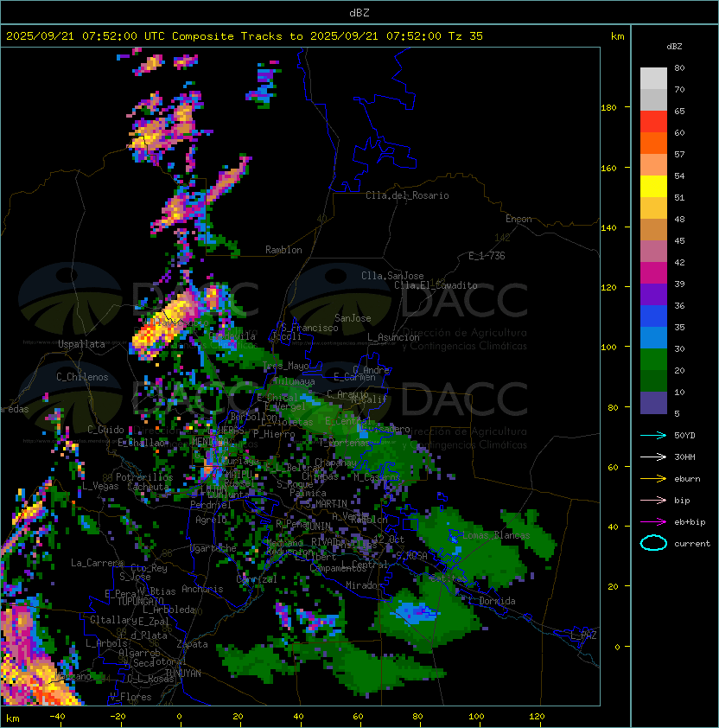This screenshot has width=719, height=728.
Task: Click the C_Guido map label
Action: [105, 430]
